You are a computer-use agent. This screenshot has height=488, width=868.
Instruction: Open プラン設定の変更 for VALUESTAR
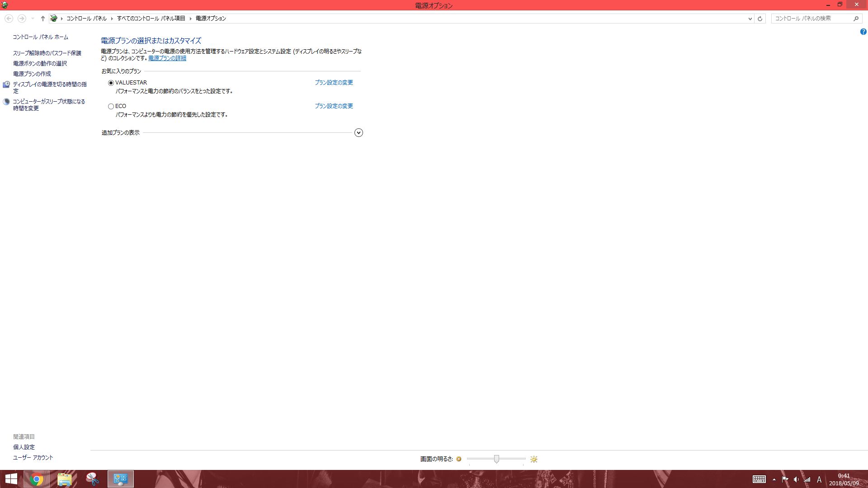click(334, 83)
